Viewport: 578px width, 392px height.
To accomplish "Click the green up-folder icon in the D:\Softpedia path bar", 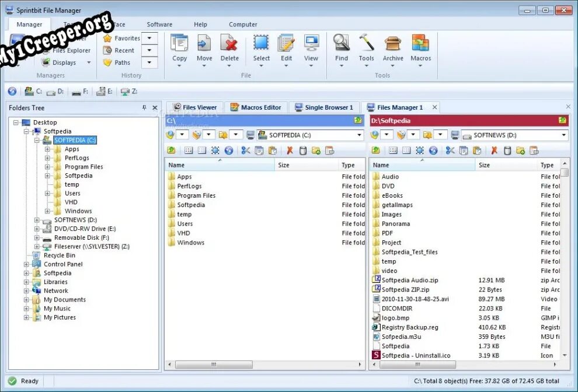I will [x=562, y=120].
